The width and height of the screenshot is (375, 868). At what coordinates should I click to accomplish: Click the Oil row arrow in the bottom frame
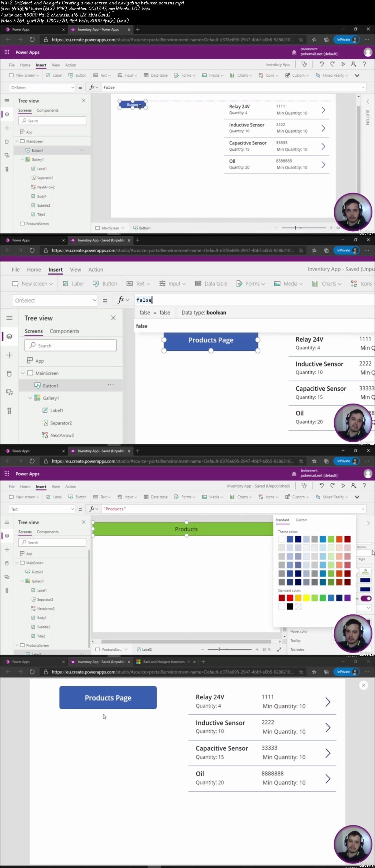click(x=328, y=779)
